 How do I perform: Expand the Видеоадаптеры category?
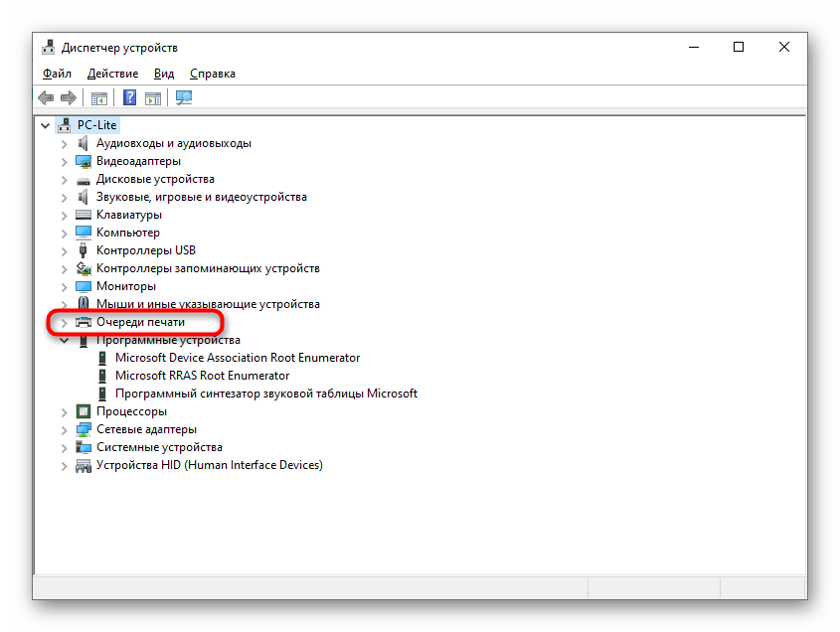tap(65, 161)
